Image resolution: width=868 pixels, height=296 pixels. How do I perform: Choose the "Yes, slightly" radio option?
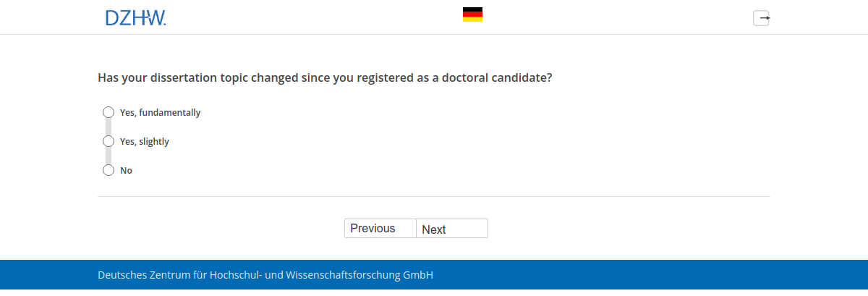pos(109,141)
